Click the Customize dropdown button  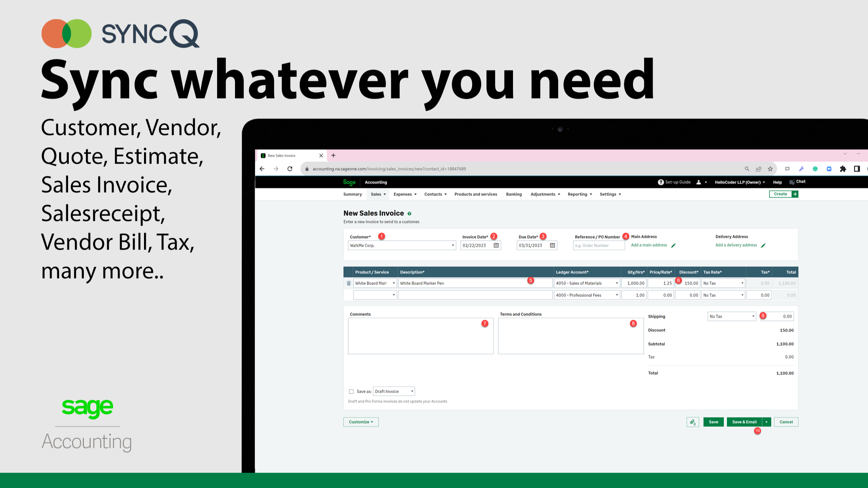(x=360, y=422)
